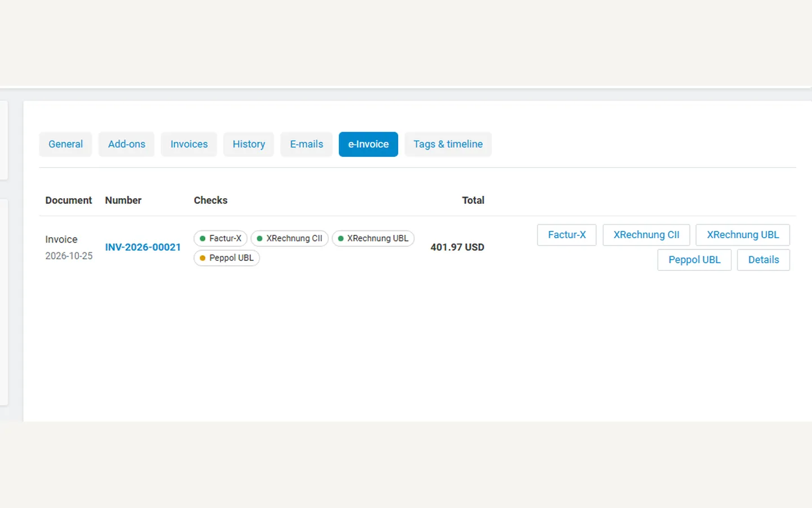Click the Checks column header
The height and width of the screenshot is (508, 812).
point(210,200)
